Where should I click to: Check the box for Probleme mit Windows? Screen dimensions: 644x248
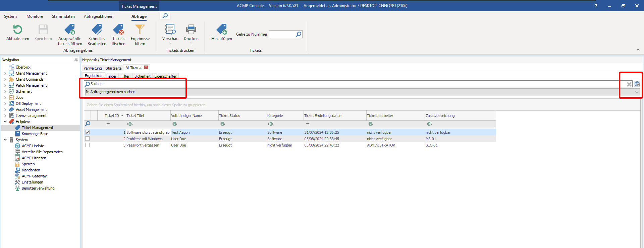(x=88, y=139)
